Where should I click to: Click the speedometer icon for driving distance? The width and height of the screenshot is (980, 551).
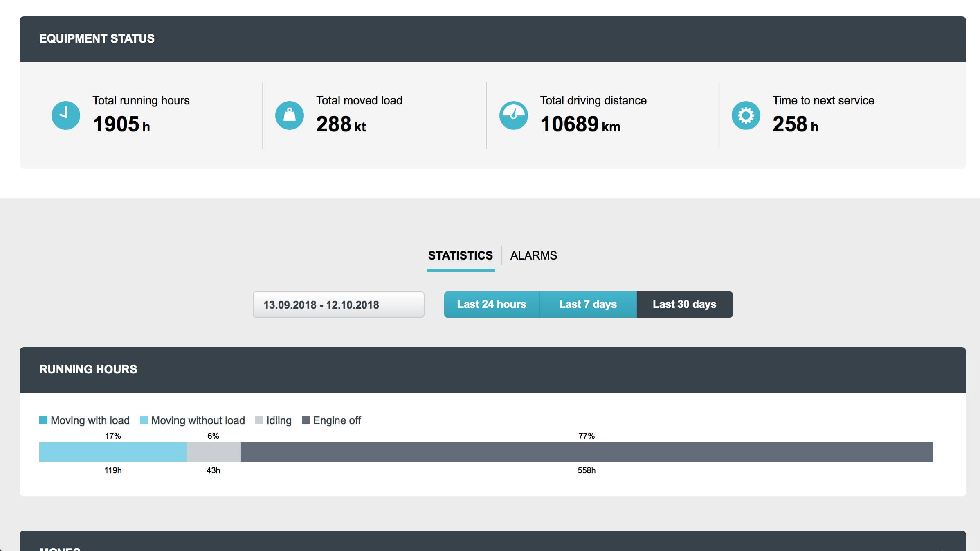[x=513, y=115]
